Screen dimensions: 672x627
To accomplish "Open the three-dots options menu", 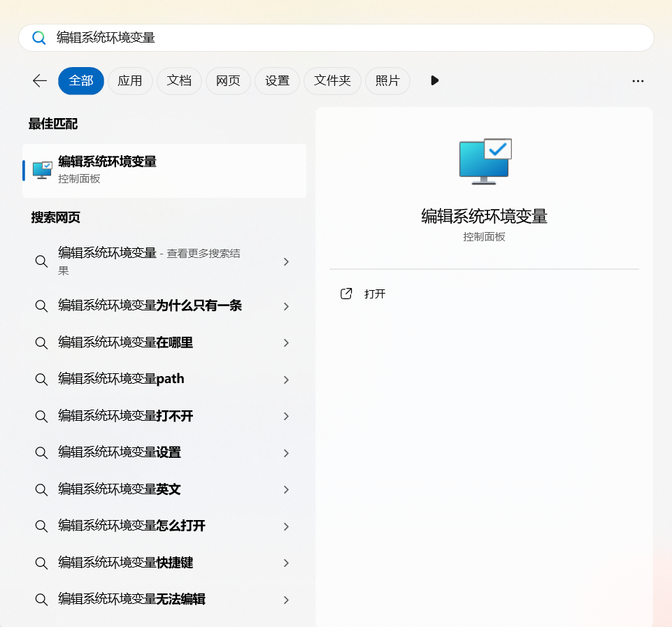I will (x=638, y=81).
